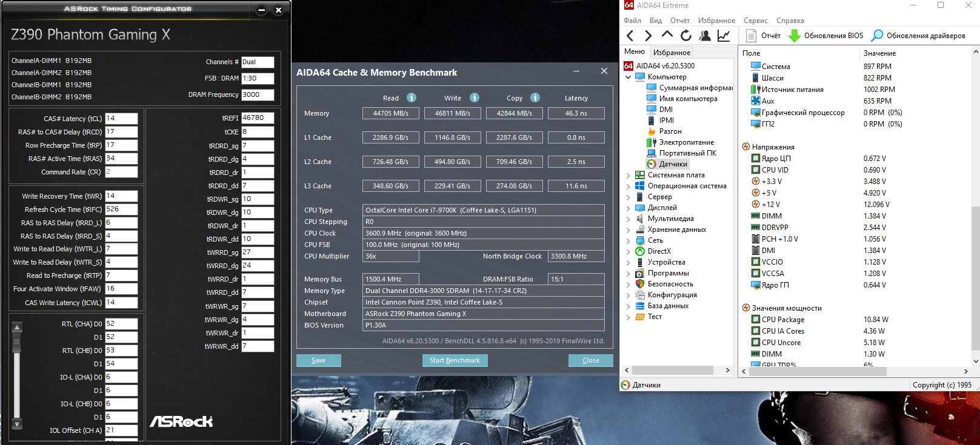Viewport: 980px width, 445px height.
Task: Expand the Хранение данных node
Action: point(628,229)
